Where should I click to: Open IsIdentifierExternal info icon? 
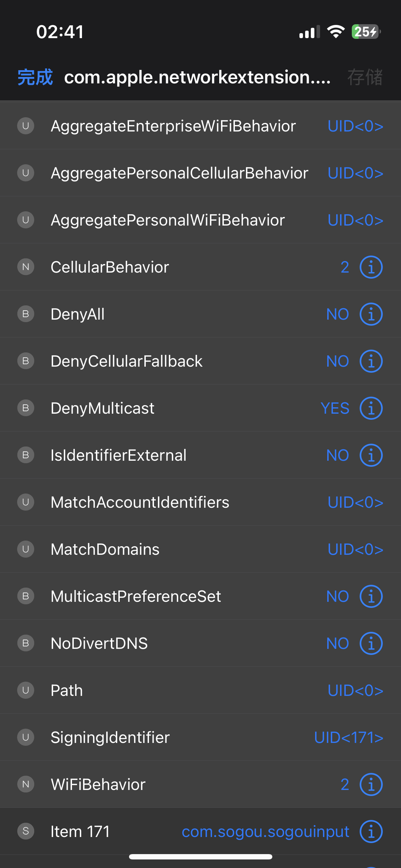[x=371, y=455]
